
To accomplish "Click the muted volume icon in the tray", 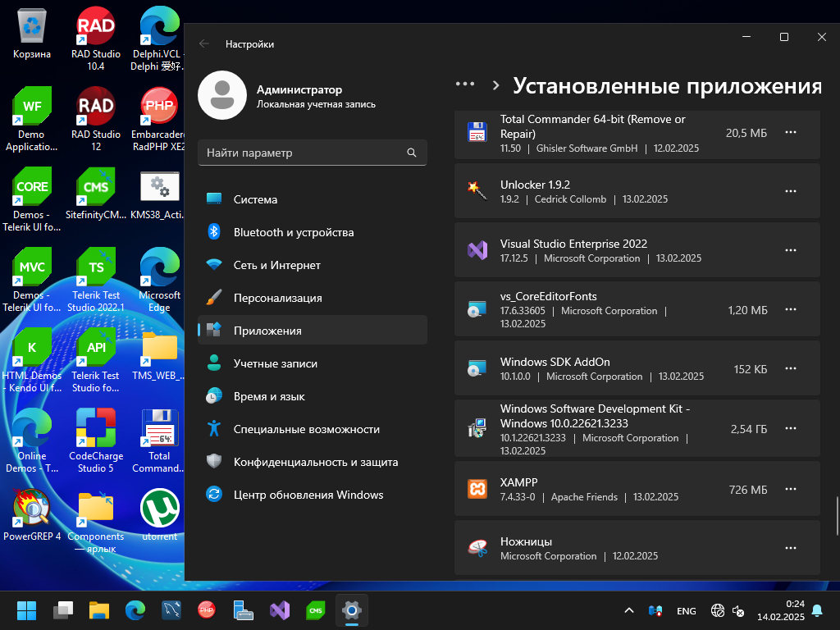I will click(738, 610).
